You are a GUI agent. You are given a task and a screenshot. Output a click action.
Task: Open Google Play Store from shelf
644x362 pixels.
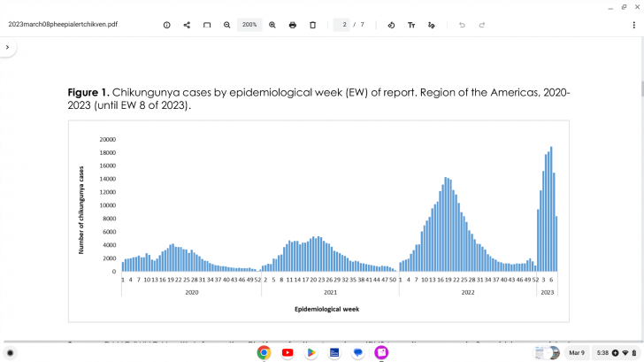(x=310, y=352)
